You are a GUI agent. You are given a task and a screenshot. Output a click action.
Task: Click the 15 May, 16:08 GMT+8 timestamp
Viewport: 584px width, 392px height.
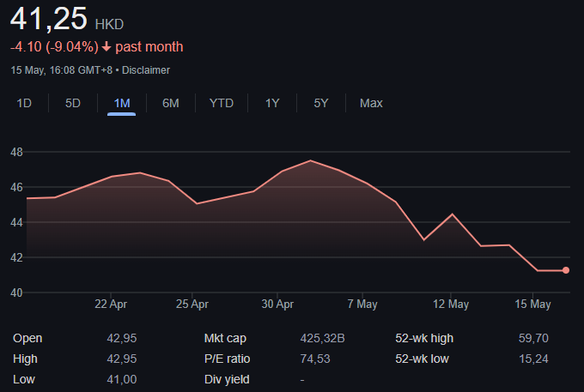coord(62,70)
